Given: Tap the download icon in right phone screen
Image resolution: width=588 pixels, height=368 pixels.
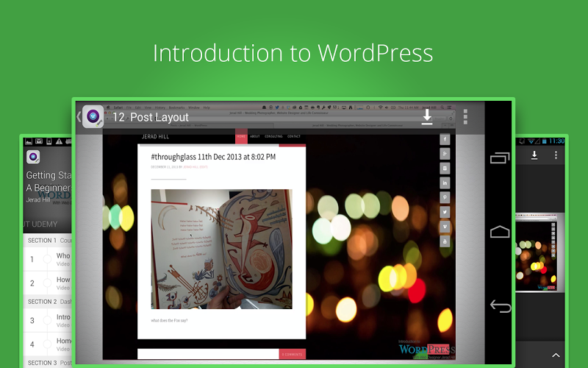Looking at the screenshot, I should coord(534,155).
